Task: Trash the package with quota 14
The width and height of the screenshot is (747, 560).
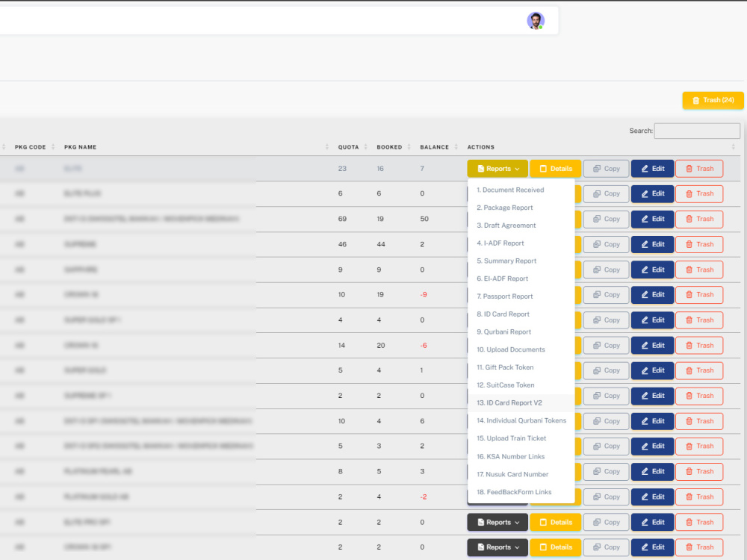Action: (699, 345)
